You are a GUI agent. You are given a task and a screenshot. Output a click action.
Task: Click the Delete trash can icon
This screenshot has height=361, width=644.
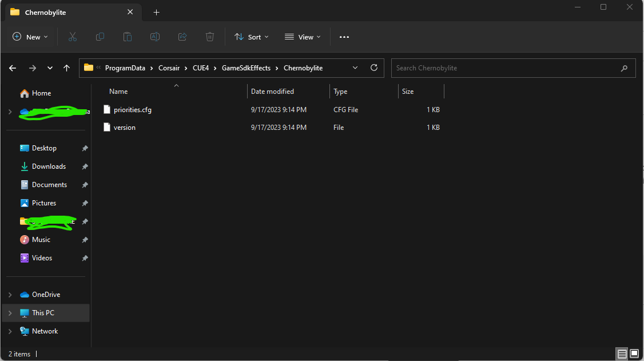pyautogui.click(x=210, y=37)
